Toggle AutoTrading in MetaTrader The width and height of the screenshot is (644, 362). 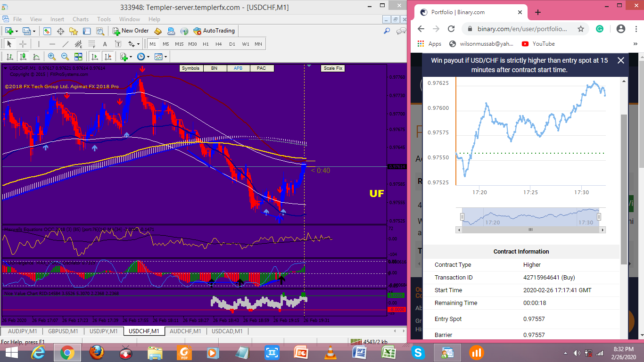tap(215, 31)
